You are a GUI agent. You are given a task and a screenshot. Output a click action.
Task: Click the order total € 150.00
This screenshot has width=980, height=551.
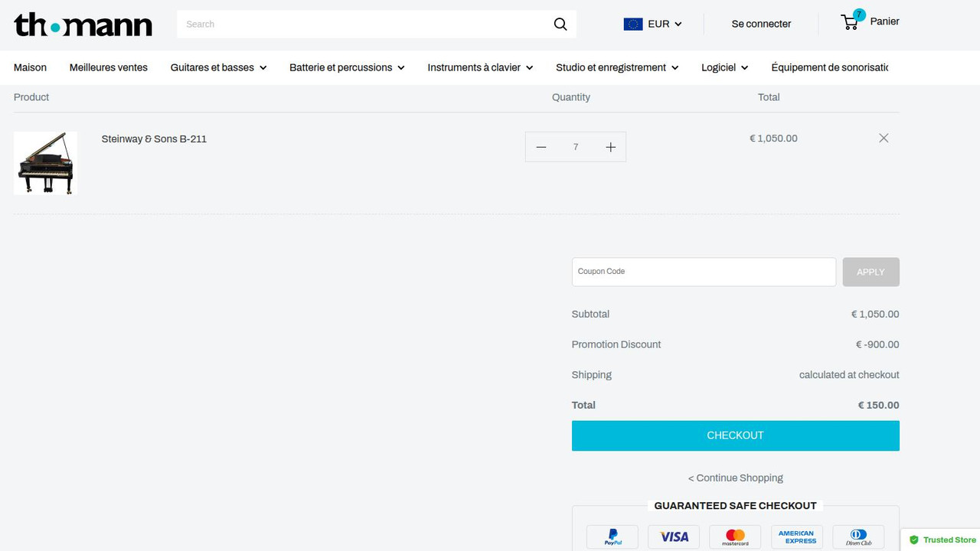click(878, 405)
